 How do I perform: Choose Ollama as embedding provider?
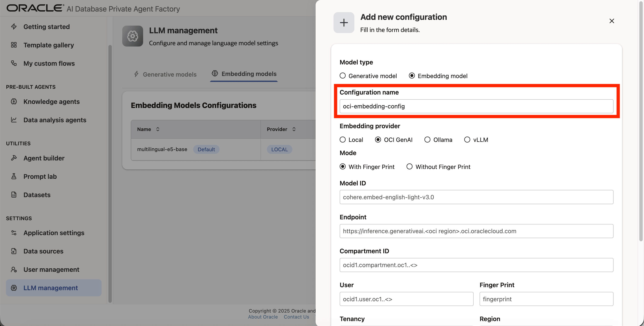pos(427,140)
